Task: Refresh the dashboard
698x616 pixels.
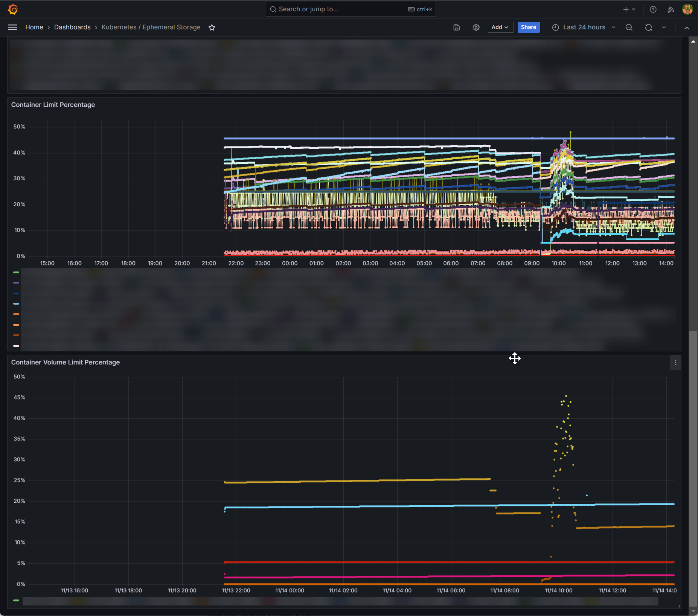Action: point(648,27)
